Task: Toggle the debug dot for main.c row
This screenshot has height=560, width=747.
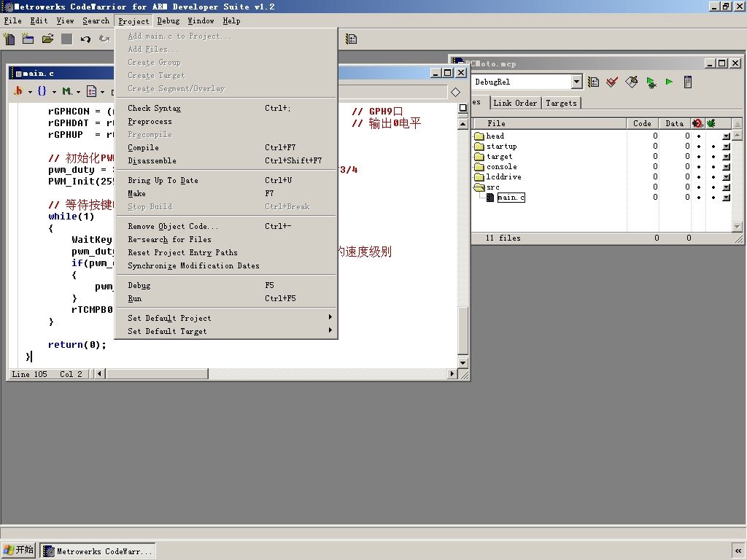Action: pos(713,198)
